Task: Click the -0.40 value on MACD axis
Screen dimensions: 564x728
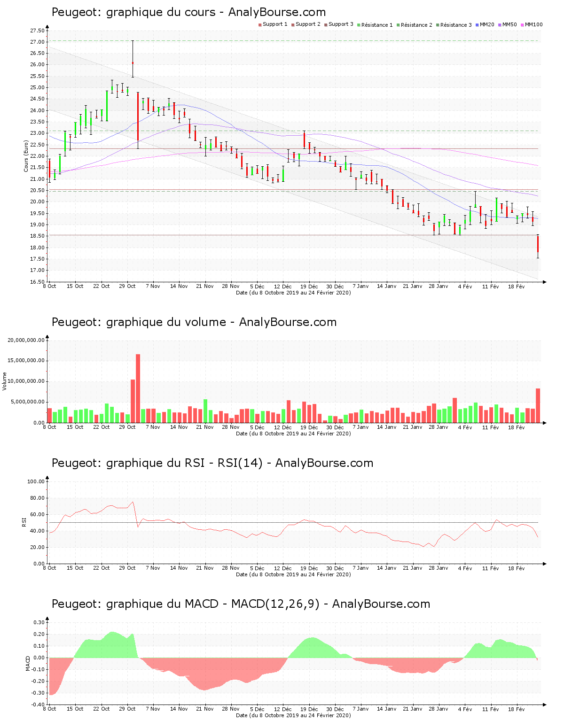Action: (x=38, y=705)
